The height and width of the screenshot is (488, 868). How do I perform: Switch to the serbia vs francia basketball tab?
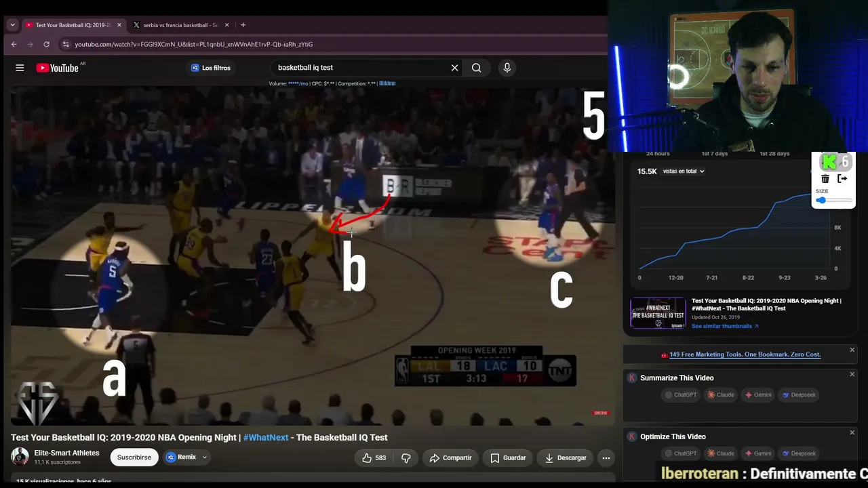[x=180, y=25]
